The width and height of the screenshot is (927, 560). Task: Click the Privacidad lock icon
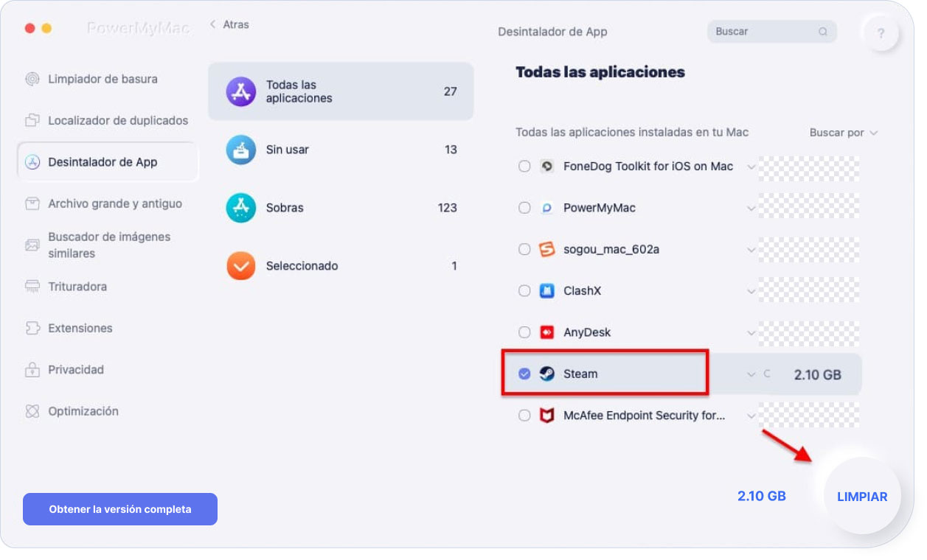coord(32,369)
